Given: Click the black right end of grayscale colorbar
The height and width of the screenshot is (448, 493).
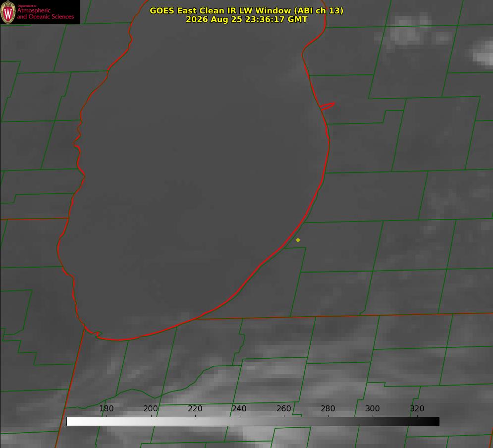Looking at the screenshot, I should pos(431,422).
